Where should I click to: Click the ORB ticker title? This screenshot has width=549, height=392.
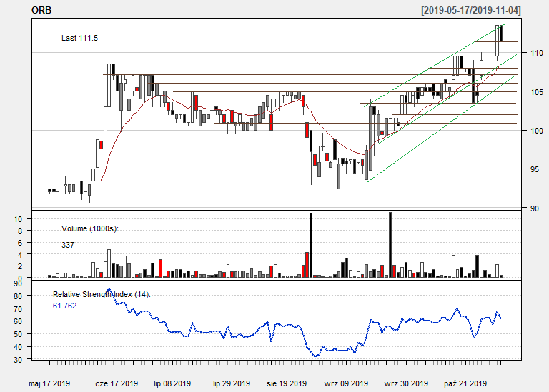pos(41,10)
